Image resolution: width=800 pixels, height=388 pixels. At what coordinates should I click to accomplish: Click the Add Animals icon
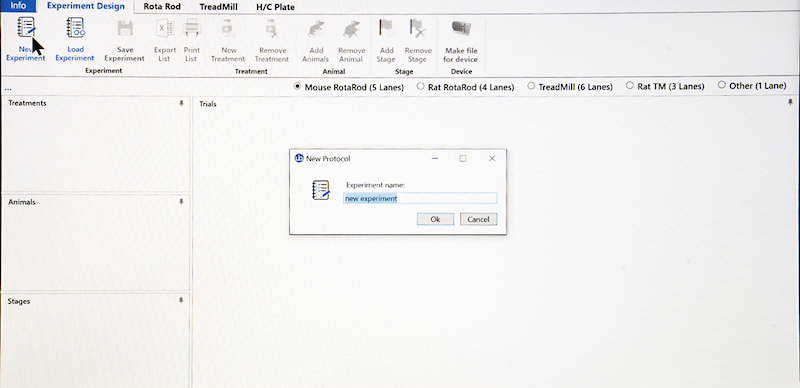[x=316, y=29]
